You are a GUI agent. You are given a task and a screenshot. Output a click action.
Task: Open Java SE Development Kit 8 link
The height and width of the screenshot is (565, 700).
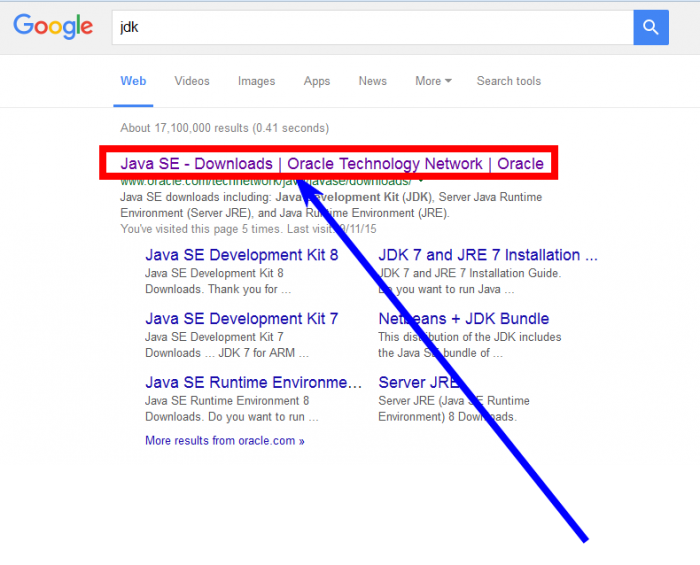click(242, 255)
